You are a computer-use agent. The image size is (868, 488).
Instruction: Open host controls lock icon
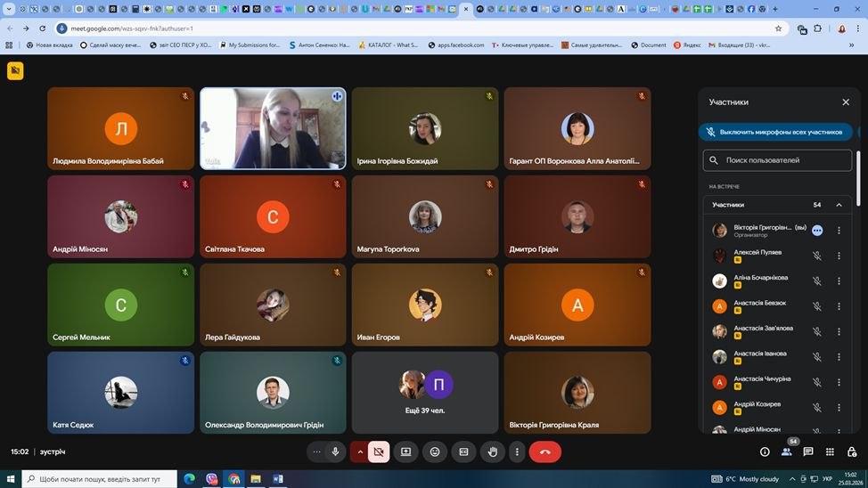pyautogui.click(x=852, y=451)
